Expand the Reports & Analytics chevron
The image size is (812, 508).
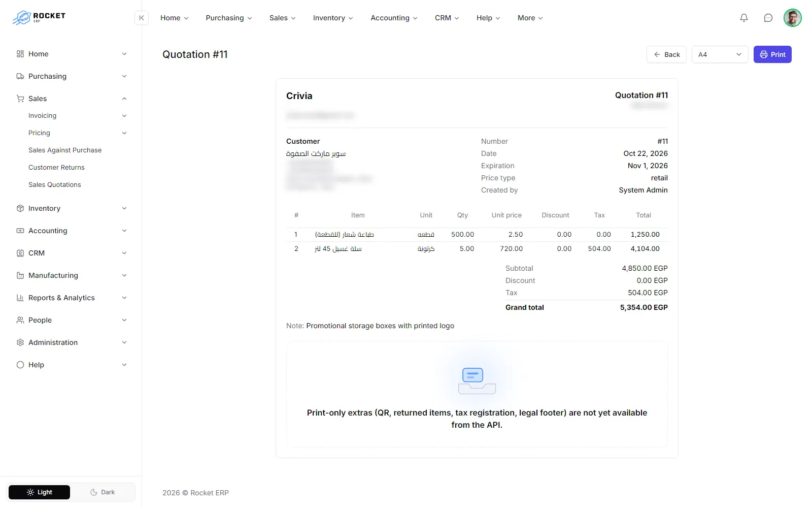(124, 298)
